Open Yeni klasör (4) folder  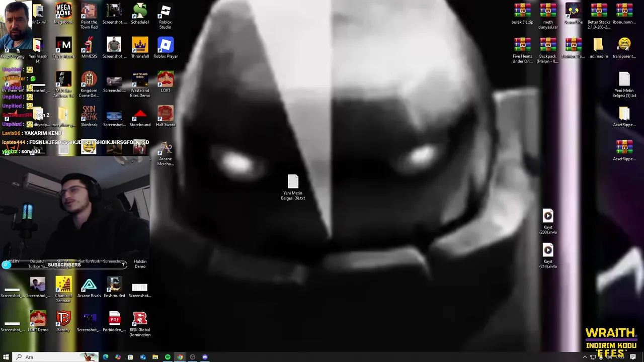38,50
